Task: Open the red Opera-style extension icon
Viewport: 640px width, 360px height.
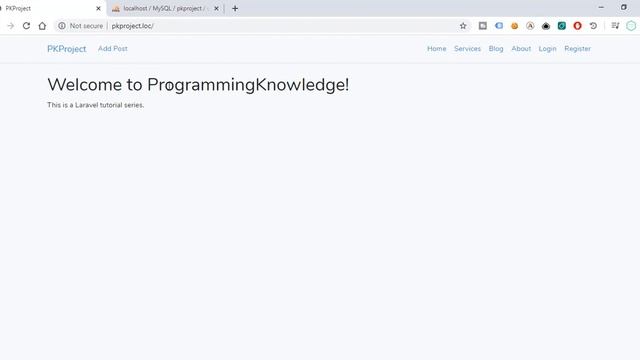Action: 577,26
